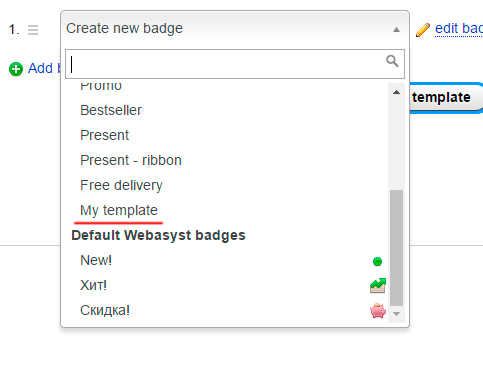Focus the dropdown search input field
The height and width of the screenshot is (376, 483).
[x=235, y=64]
